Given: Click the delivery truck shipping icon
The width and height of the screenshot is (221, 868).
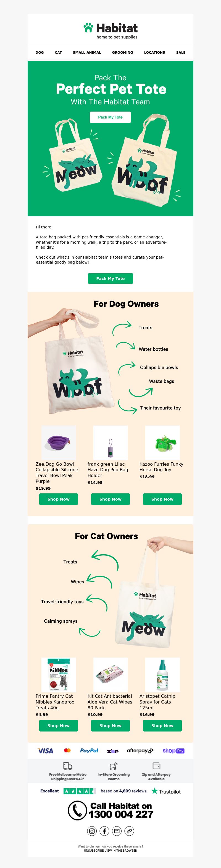Looking at the screenshot, I should pos(68,766).
